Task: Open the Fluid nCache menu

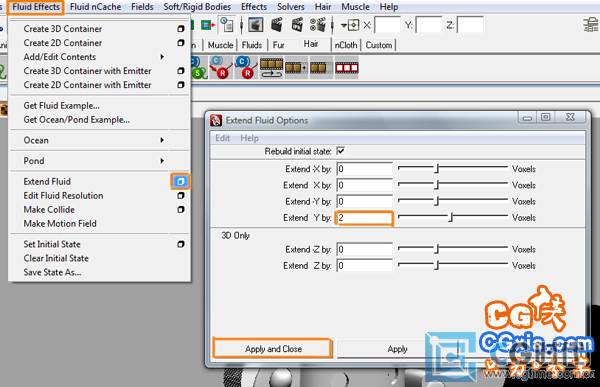Action: [95, 7]
